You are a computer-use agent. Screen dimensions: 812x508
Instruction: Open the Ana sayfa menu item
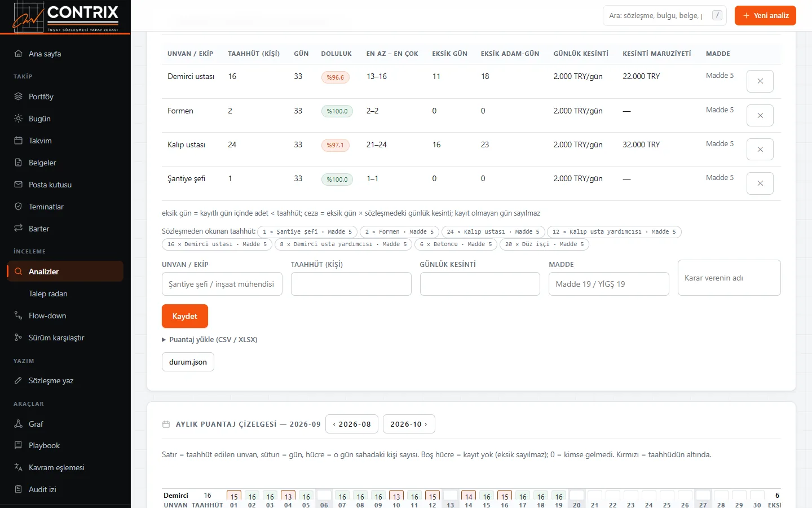(x=65, y=54)
